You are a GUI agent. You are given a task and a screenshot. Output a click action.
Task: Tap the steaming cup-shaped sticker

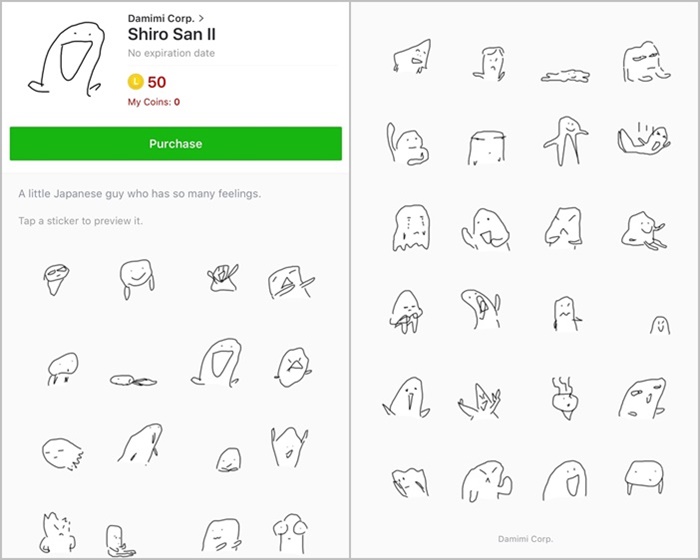(x=564, y=397)
